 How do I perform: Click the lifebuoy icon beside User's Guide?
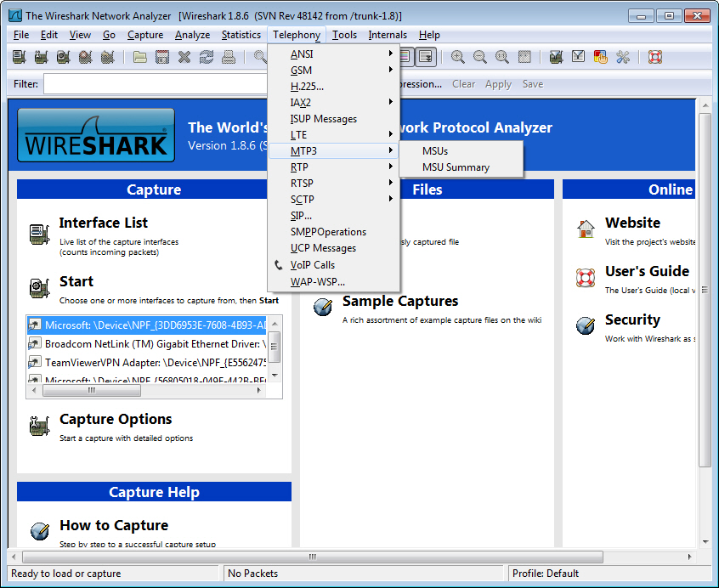pyautogui.click(x=586, y=277)
